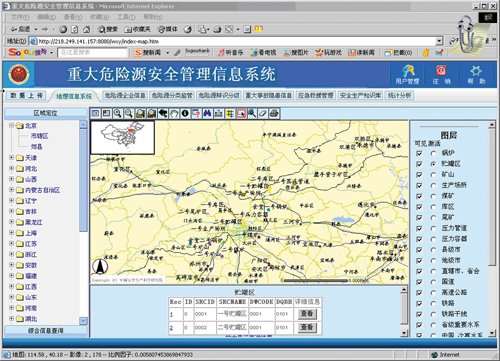Click 查看 button for 一号贮罐区 row

[x=307, y=314]
